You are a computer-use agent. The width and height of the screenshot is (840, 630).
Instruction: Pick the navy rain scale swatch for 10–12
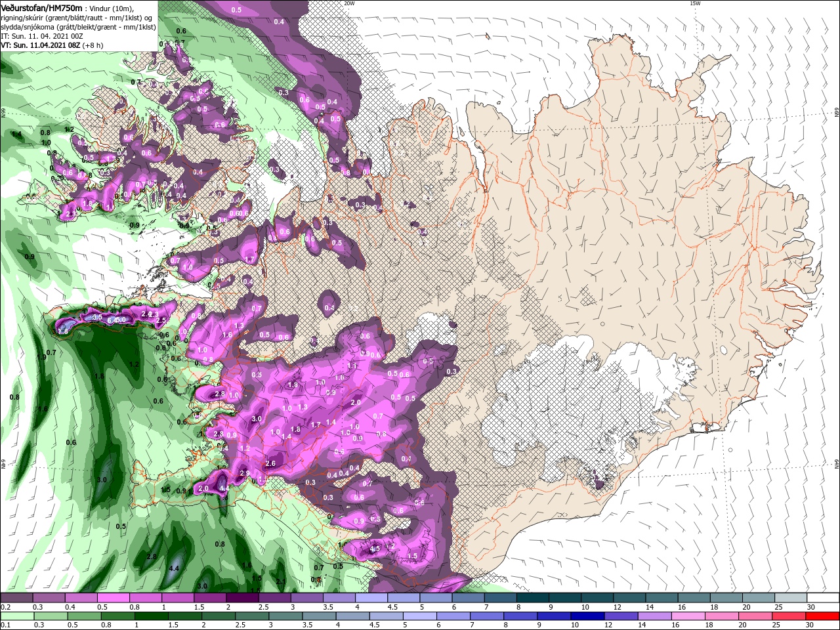588,616
